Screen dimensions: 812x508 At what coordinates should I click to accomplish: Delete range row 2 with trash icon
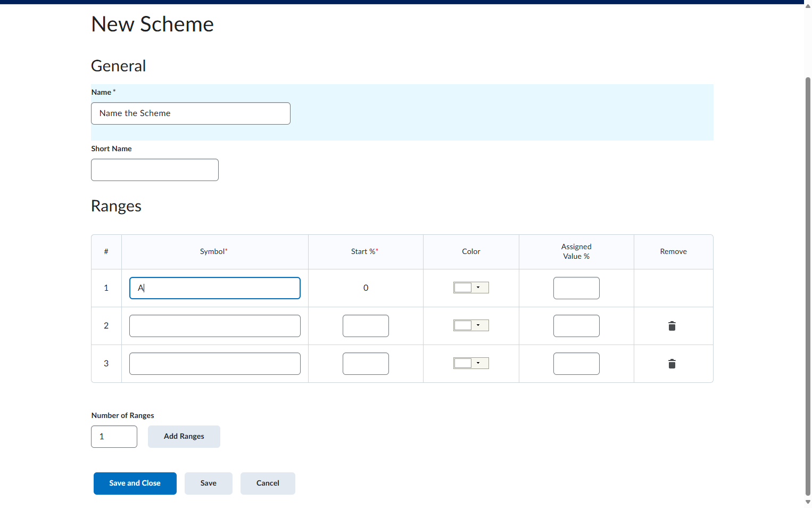pyautogui.click(x=672, y=326)
